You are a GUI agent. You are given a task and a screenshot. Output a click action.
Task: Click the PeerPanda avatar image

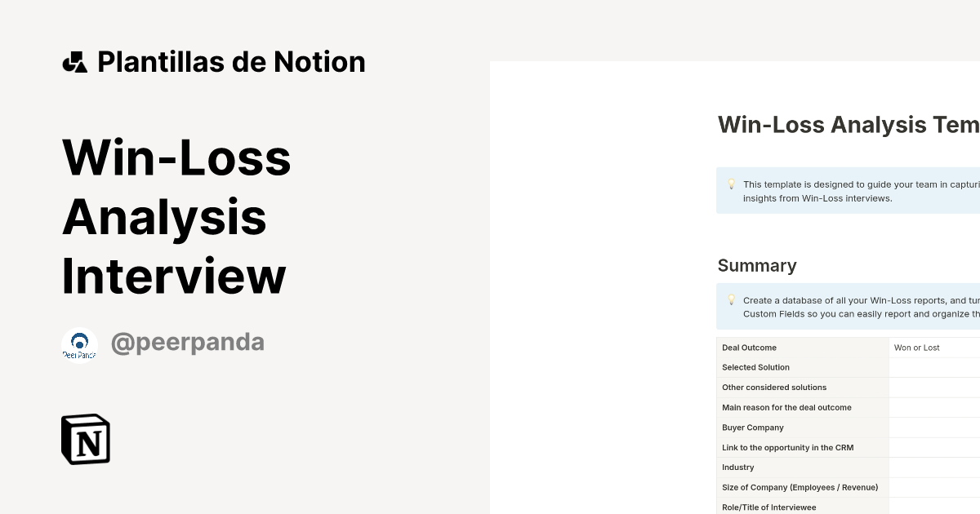pos(79,344)
